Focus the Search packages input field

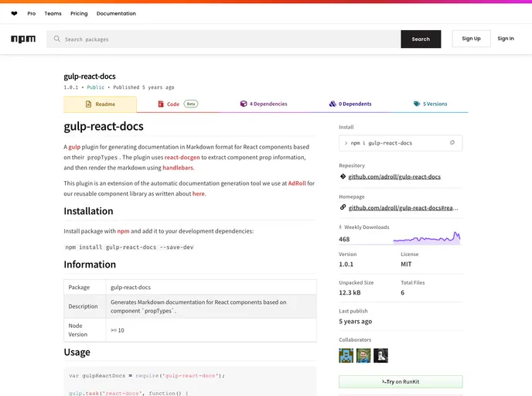223,39
